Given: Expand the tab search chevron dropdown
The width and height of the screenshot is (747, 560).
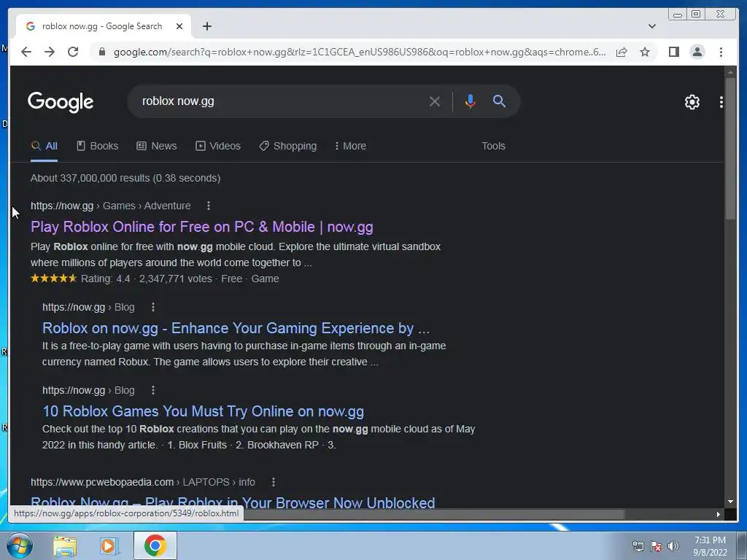Looking at the screenshot, I should click(652, 26).
